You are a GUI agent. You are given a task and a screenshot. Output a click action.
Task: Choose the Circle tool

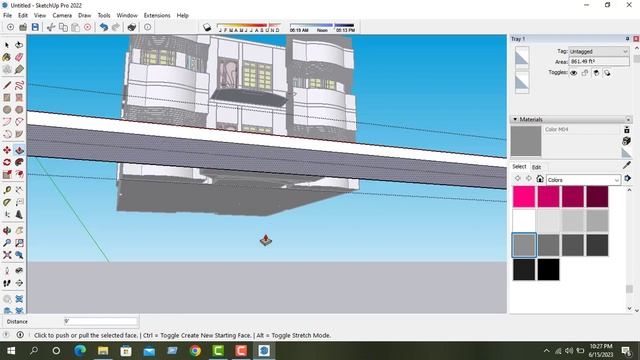coord(7,109)
